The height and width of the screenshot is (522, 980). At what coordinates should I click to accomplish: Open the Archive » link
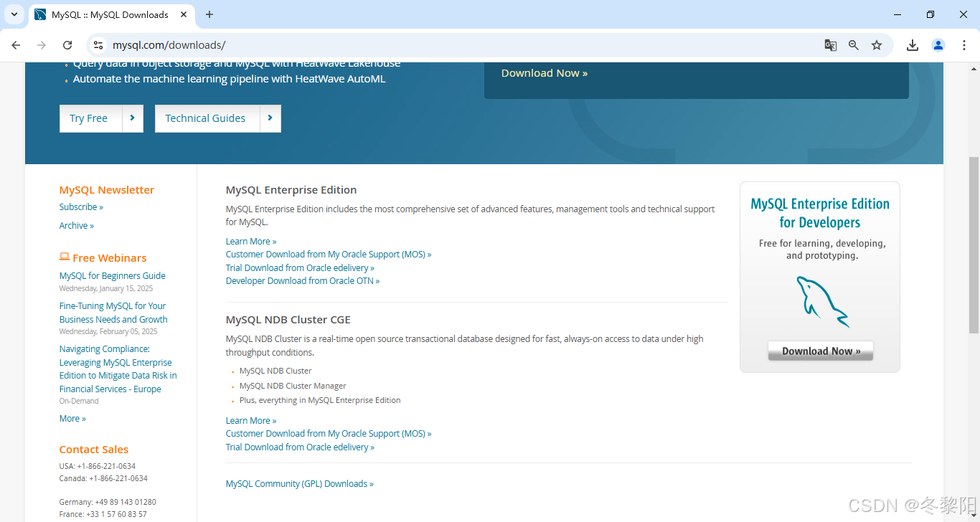point(77,226)
